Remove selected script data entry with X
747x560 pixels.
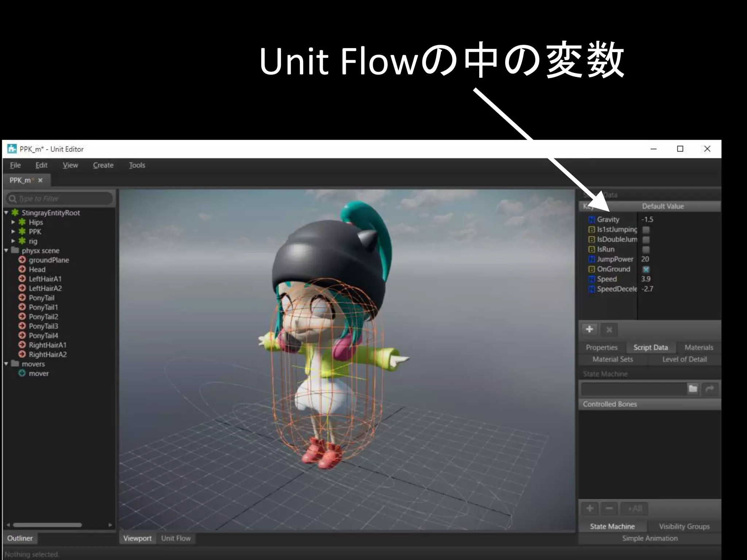pos(609,330)
